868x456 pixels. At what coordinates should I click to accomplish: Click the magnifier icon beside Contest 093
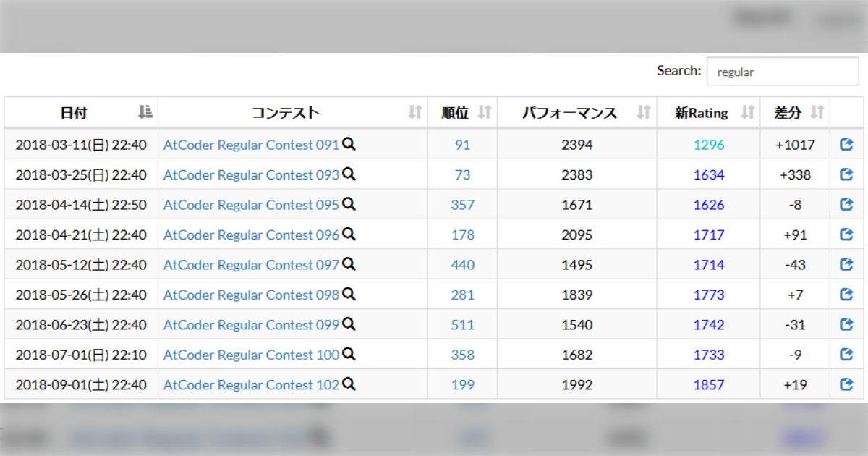[349, 174]
